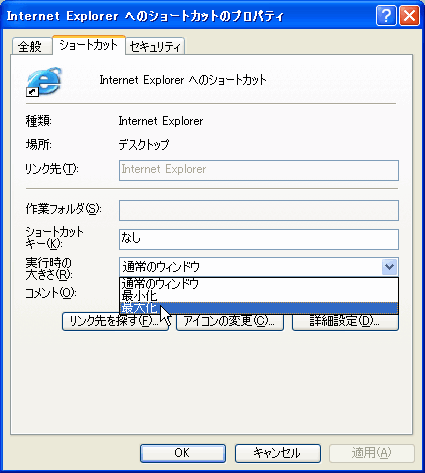Click the リンク先 text field

coord(259,170)
